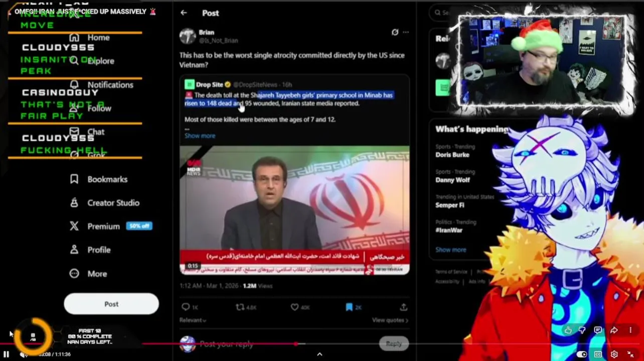
Task: Click the reply comment icon on post
Action: (x=186, y=307)
